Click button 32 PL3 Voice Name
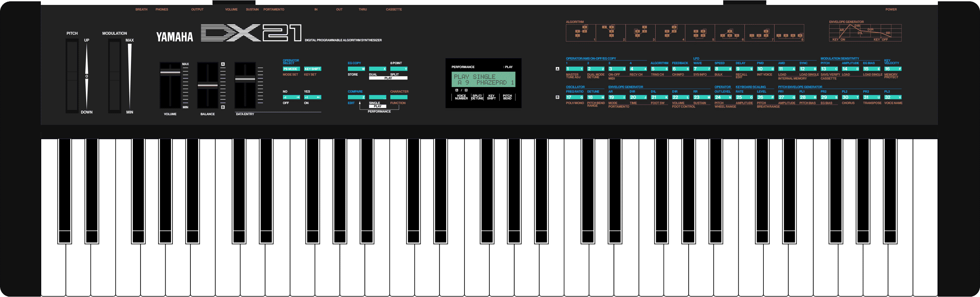Viewport: 980px width, 297px height. click(x=893, y=97)
